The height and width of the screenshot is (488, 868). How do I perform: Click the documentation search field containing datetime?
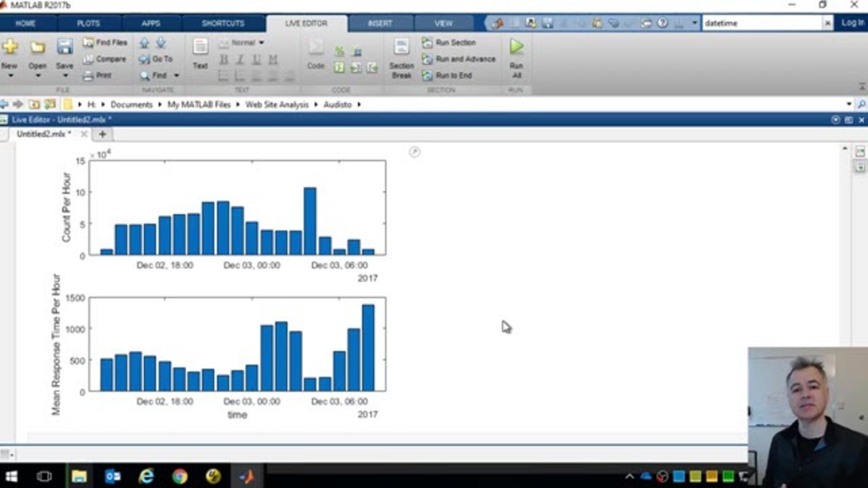(x=762, y=23)
